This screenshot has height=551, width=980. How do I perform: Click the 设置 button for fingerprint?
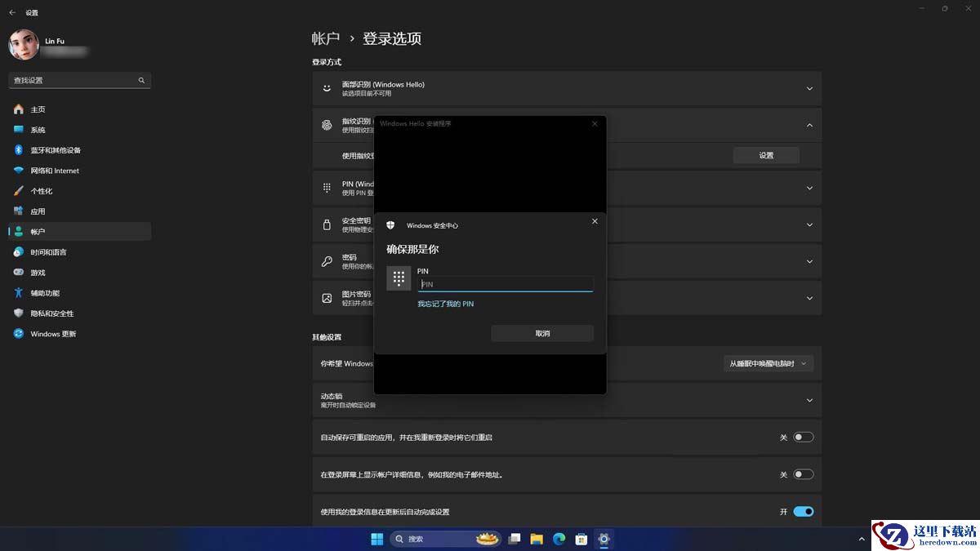coord(766,155)
